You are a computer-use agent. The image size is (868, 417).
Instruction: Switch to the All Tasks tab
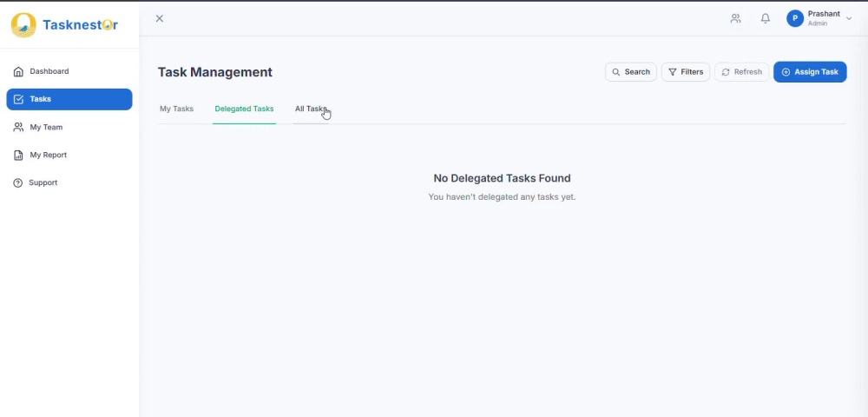(311, 109)
